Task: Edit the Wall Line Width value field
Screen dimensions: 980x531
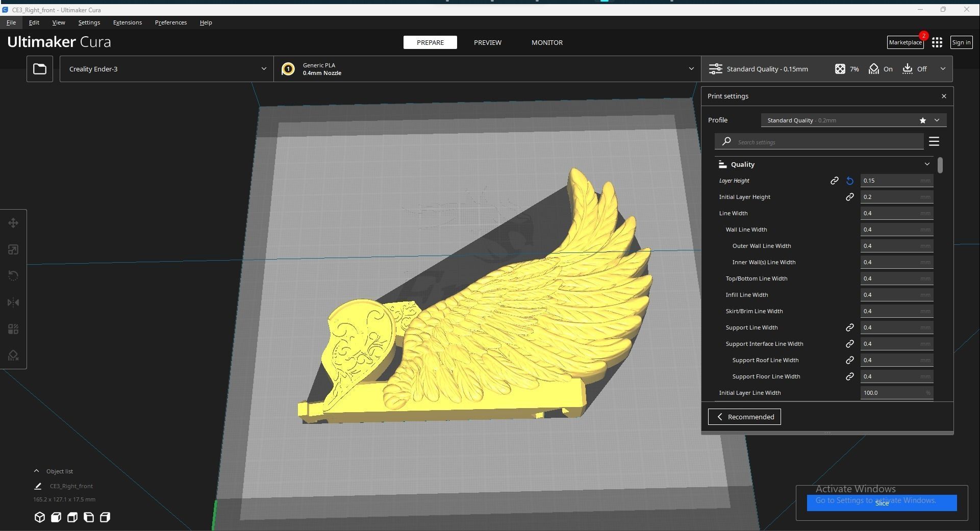Action: pyautogui.click(x=897, y=230)
